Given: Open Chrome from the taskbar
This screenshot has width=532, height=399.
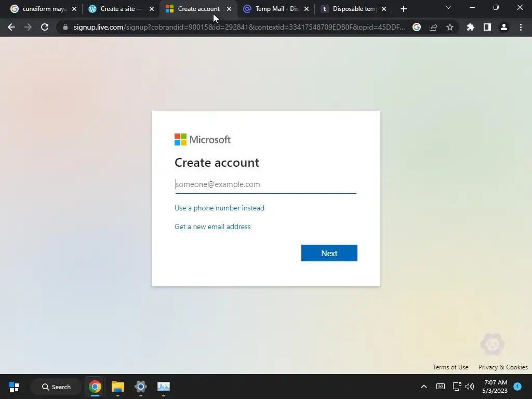Looking at the screenshot, I should click(95, 387).
